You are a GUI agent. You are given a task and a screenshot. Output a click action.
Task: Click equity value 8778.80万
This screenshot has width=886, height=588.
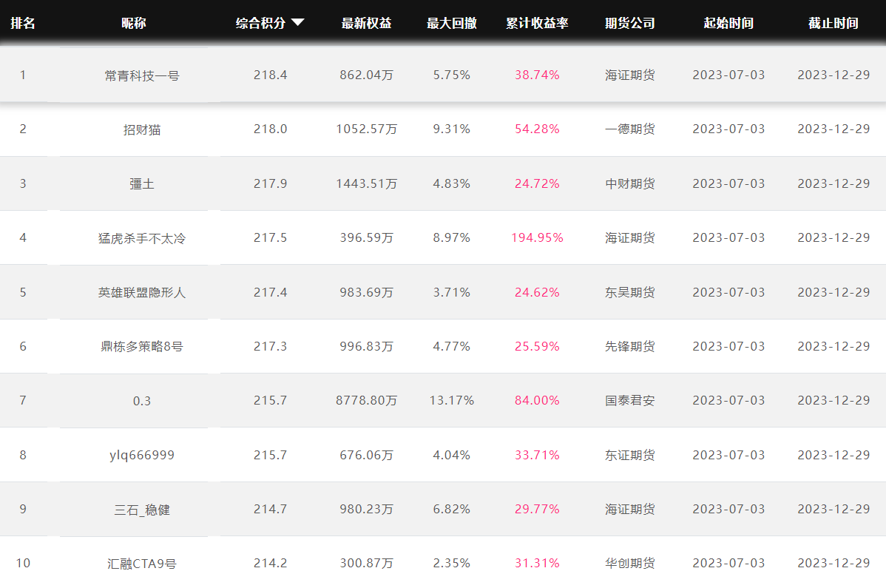[x=366, y=400]
